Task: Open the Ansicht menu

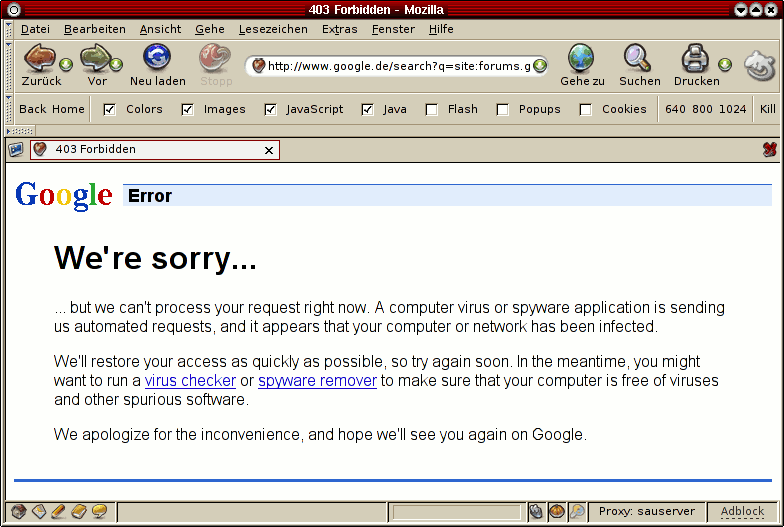Action: click(160, 29)
